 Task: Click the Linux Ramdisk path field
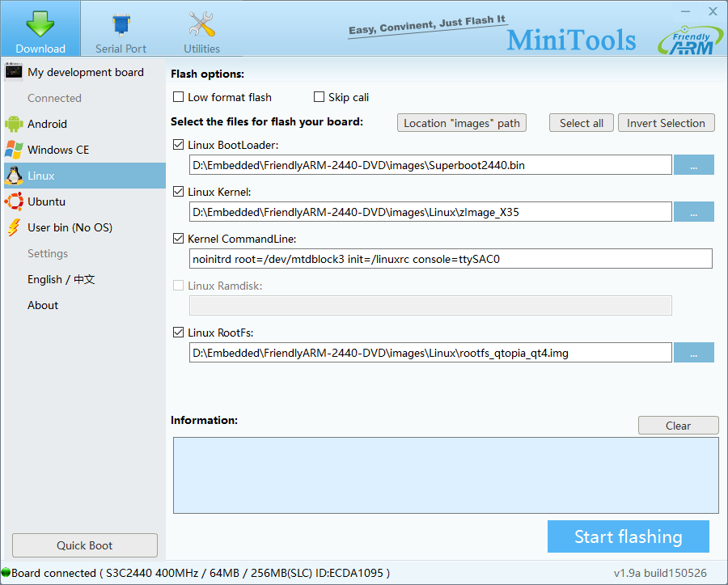coord(430,306)
